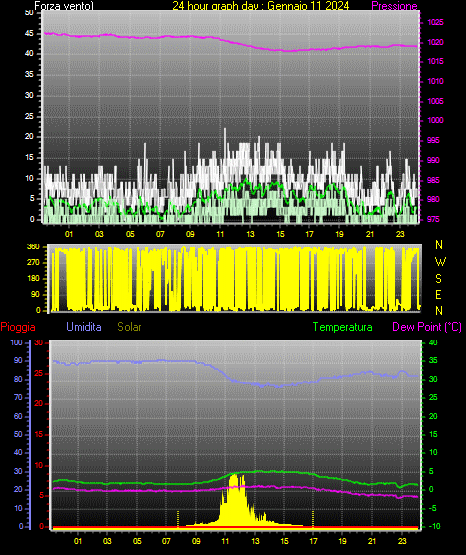Click the blue 50 humidity axis value
This screenshot has width=466, height=555.
pos(18,434)
